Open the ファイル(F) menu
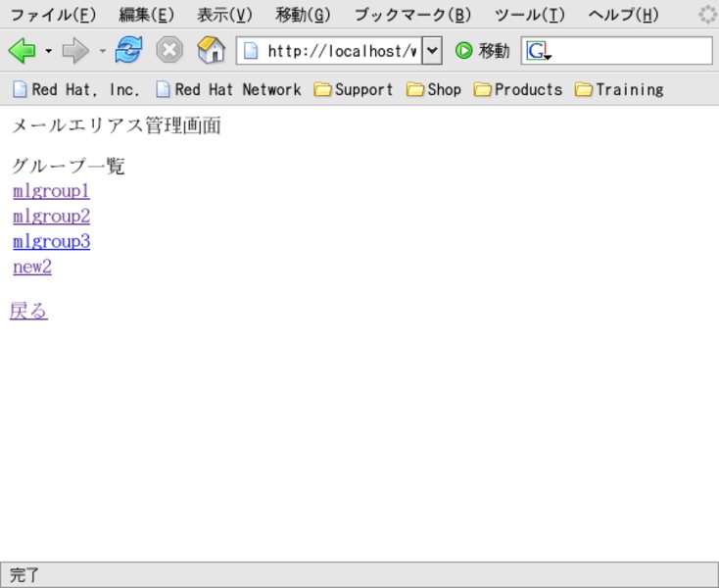The height and width of the screenshot is (588, 719). (53, 15)
